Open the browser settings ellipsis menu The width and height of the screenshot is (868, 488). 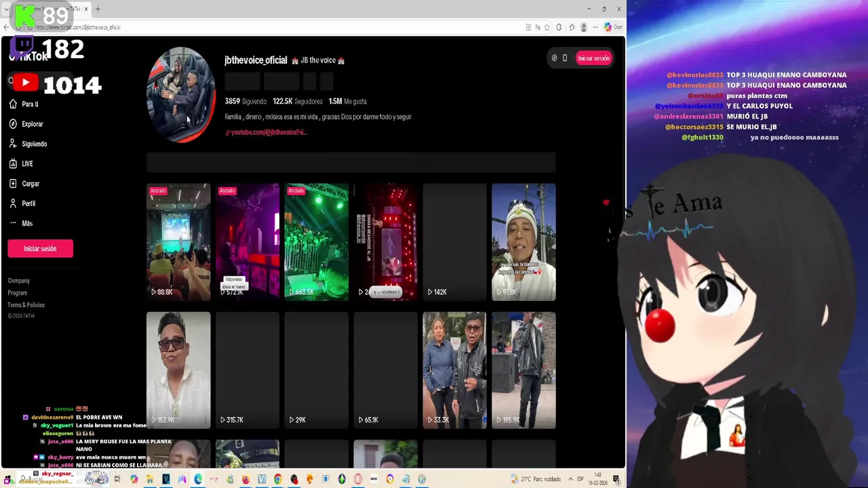pyautogui.click(x=595, y=27)
